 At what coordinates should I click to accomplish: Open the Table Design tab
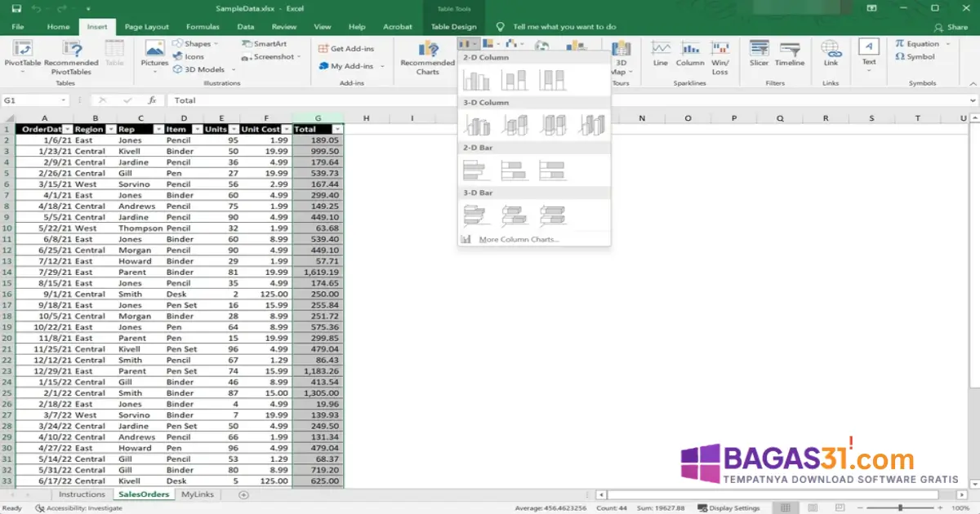coord(453,27)
